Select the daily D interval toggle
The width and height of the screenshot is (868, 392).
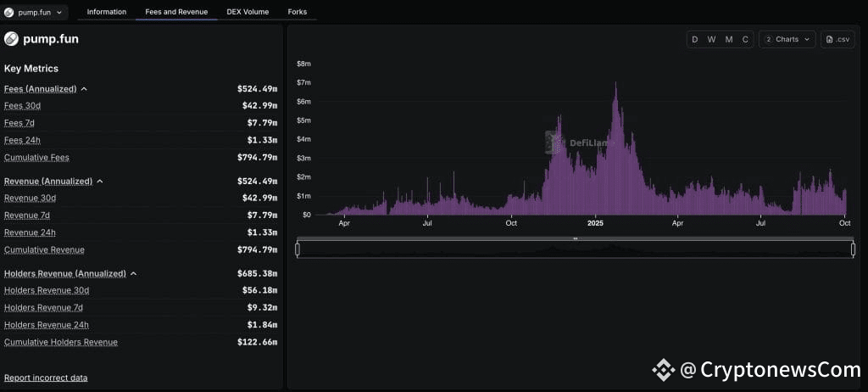695,39
